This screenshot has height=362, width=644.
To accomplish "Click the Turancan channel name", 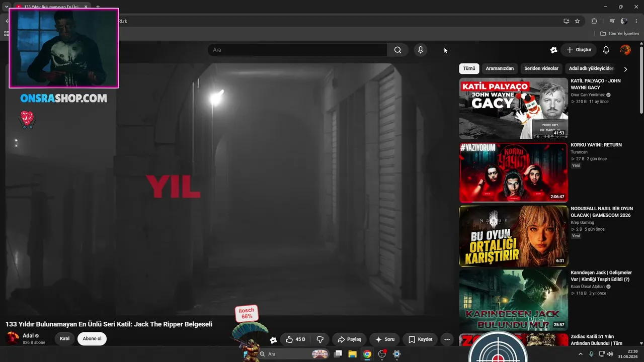I will (579, 152).
